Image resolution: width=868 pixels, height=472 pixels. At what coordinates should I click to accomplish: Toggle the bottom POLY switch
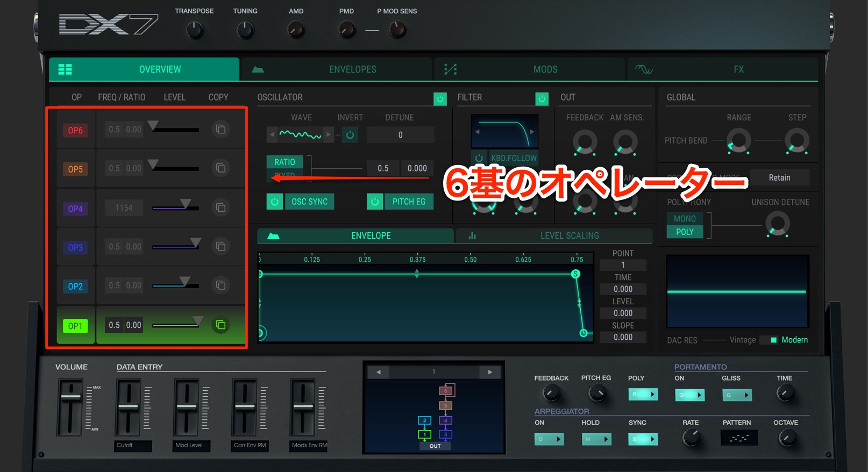[x=643, y=395]
